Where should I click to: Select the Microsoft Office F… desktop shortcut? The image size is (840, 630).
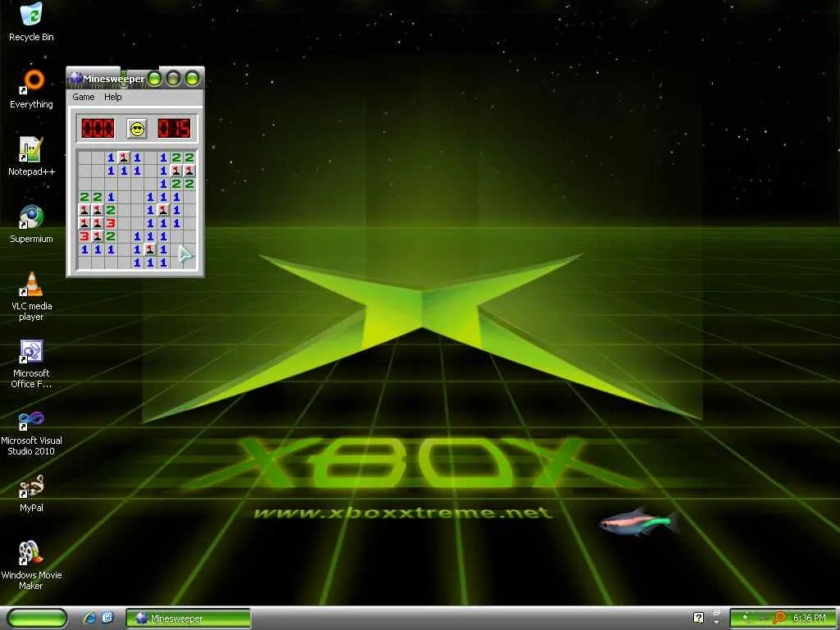[31, 363]
